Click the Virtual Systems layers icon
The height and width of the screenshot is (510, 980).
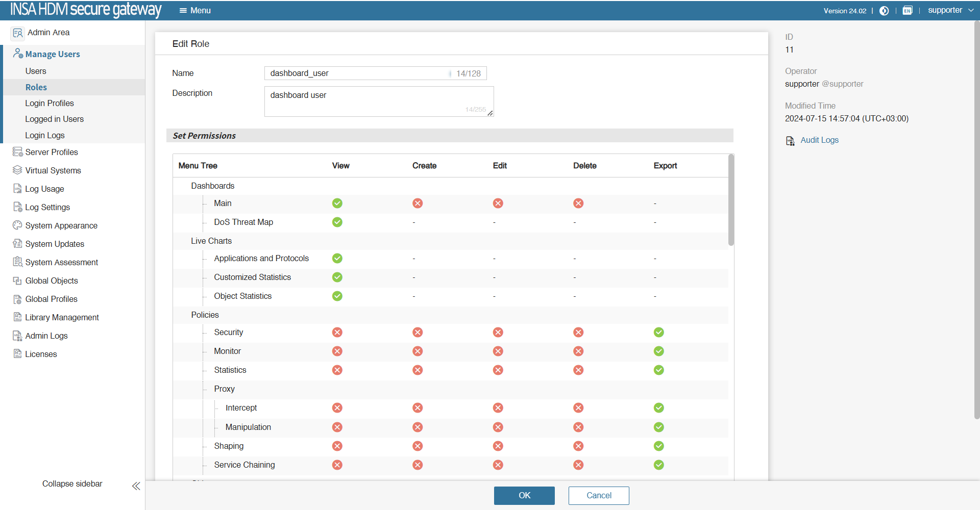point(17,170)
